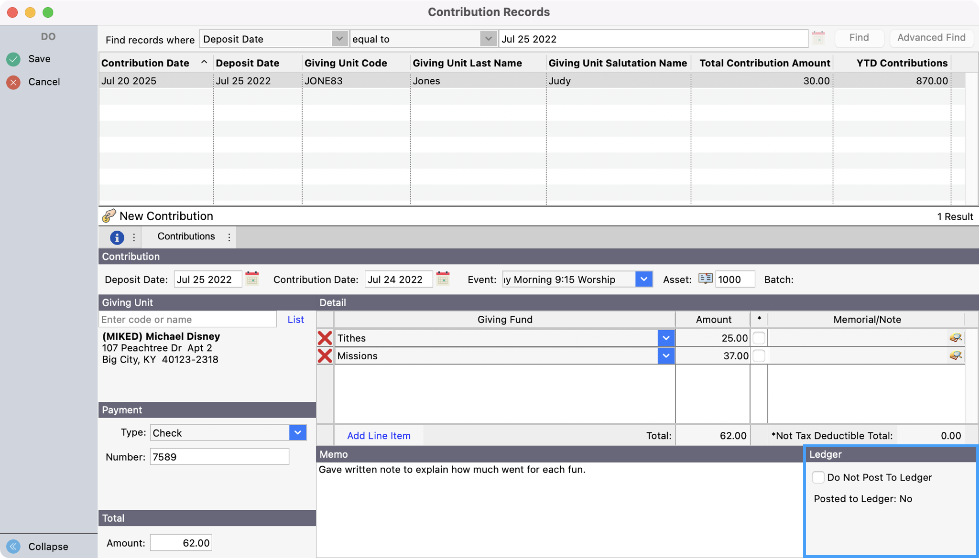Check the tax-deductible box for Missions
This screenshot has width=980, height=559.
tap(759, 355)
